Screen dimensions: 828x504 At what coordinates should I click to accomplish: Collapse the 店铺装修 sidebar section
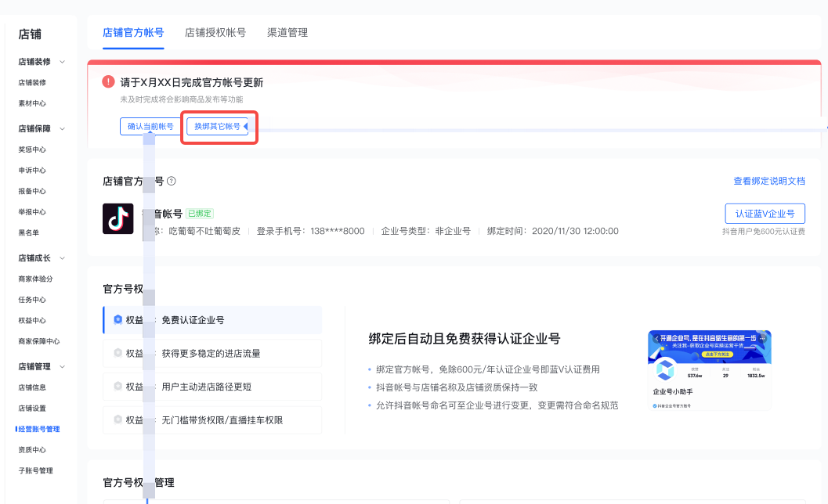tap(63, 62)
